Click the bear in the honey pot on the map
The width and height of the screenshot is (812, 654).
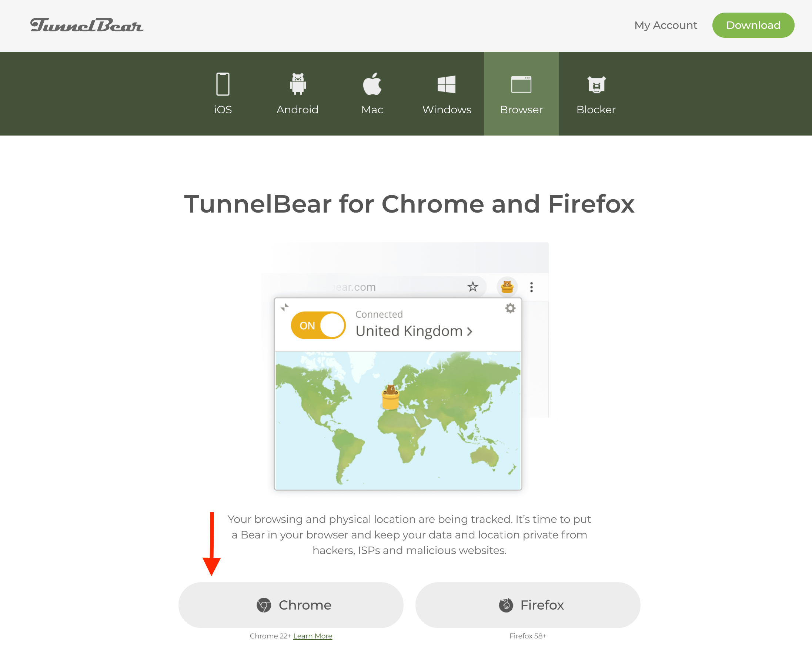[x=390, y=397]
